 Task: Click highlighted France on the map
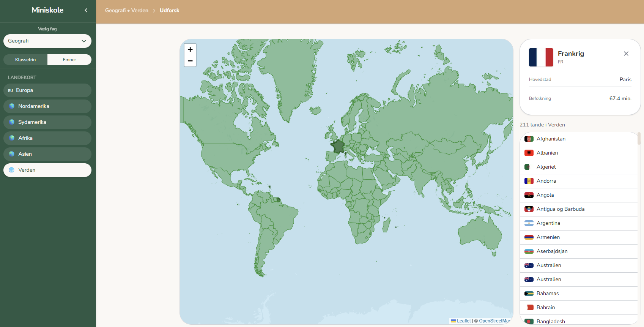pos(337,147)
